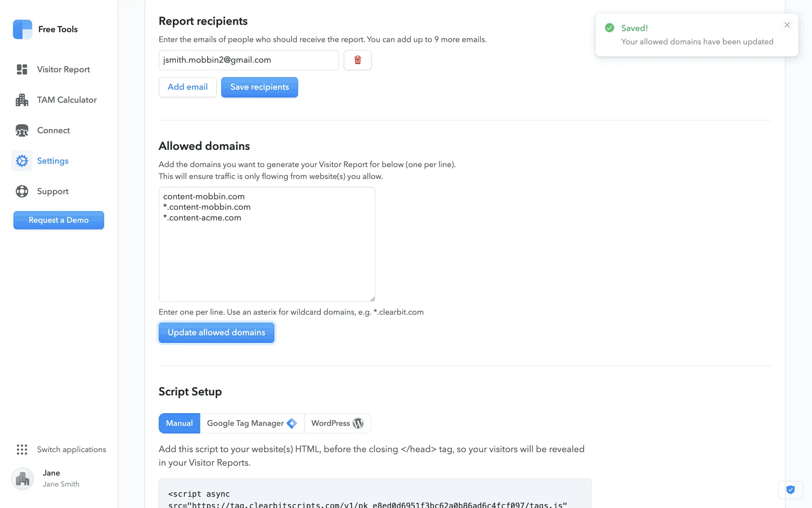
Task: Open the TAM Calculator building icon
Action: coord(22,100)
